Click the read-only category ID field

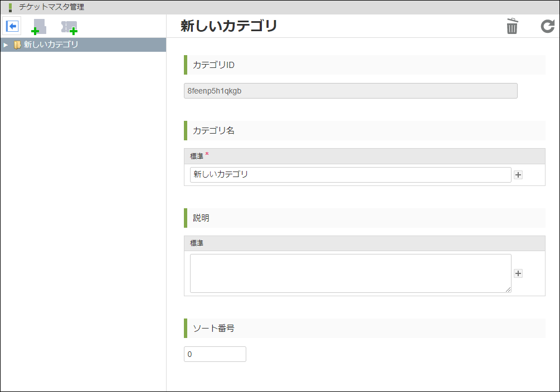350,91
